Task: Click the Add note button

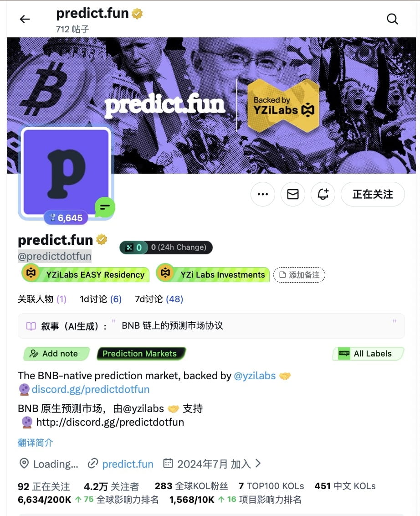Action: (x=56, y=353)
